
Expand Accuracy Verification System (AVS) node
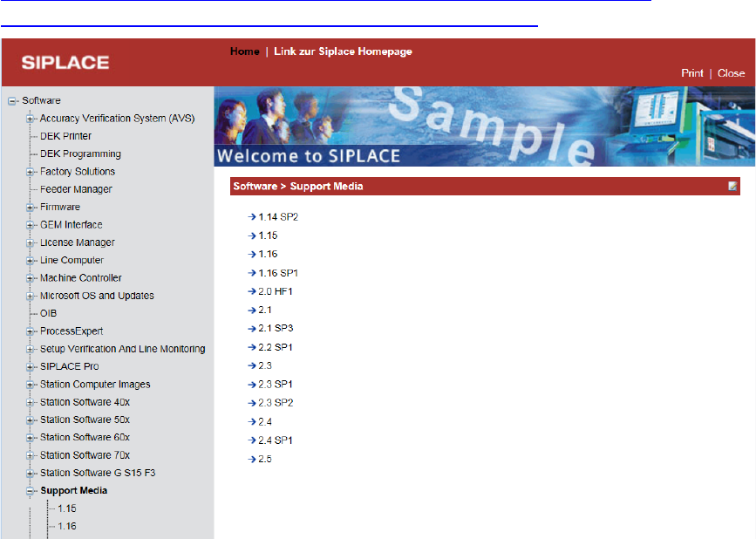30,119
